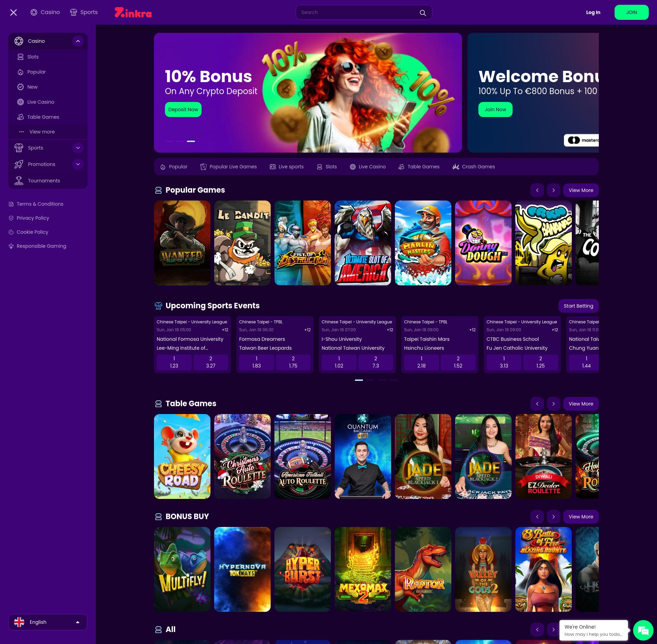Go to previous Table Games with left arrow
Viewport: 657px width, 644px height.
pos(537,404)
